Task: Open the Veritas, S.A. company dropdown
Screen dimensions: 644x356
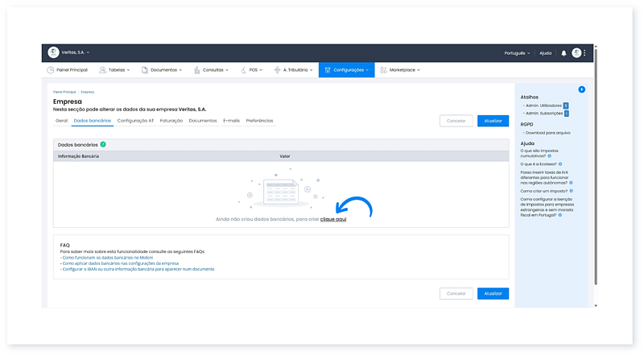Action: tap(76, 52)
